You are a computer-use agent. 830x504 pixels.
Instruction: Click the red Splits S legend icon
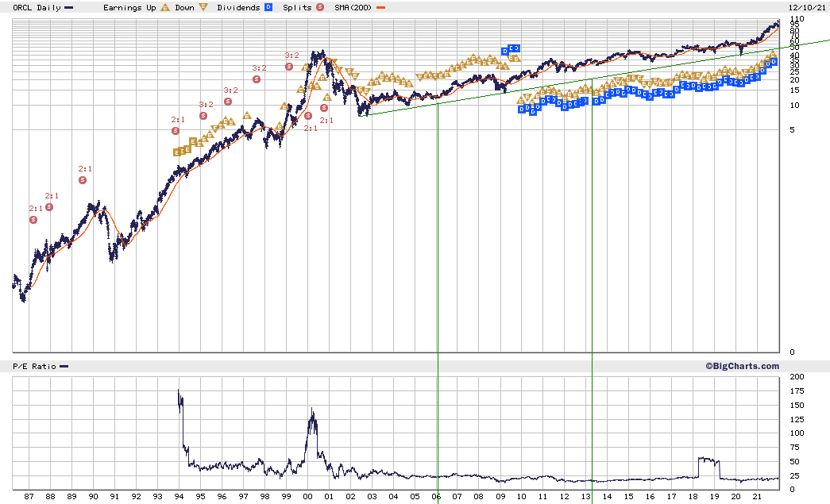[320, 7]
